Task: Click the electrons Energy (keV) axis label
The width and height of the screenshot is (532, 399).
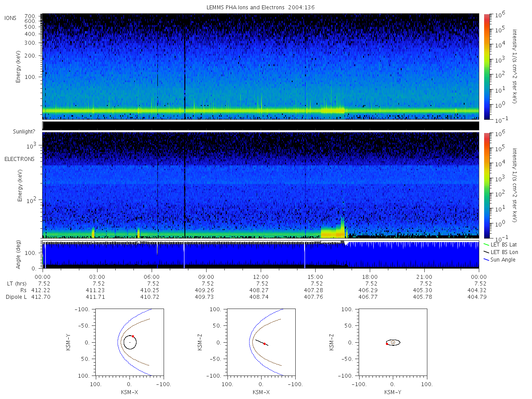Action: [x=20, y=185]
